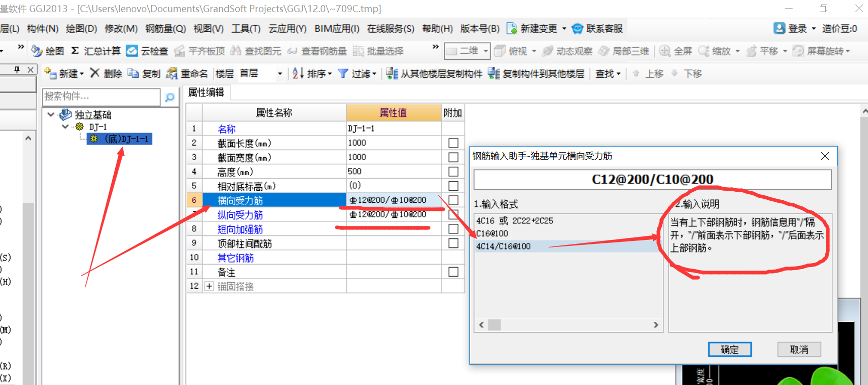Open the 首层 floor dropdown

(280, 74)
